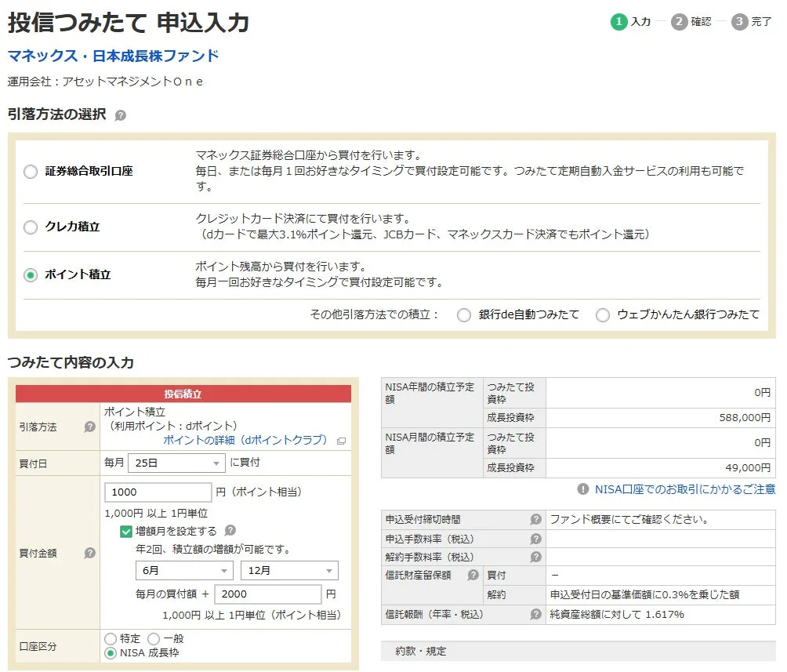787x672 pixels.
Task: Click the 入力 step indicator
Action: (x=630, y=22)
